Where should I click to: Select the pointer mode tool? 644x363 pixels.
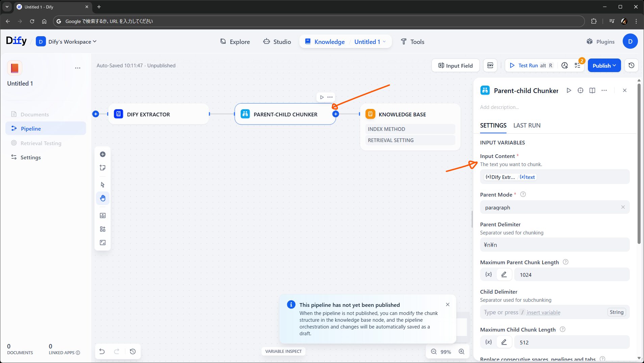click(x=103, y=185)
